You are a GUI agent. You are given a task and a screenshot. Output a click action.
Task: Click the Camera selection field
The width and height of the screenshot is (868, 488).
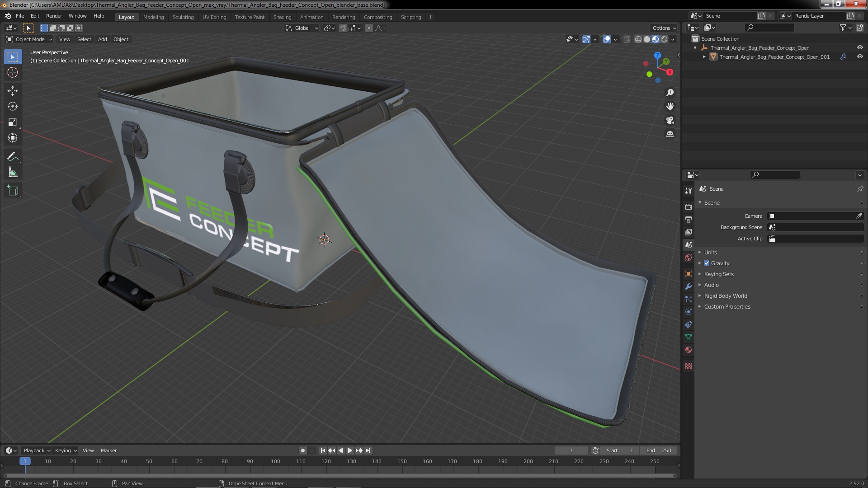click(x=811, y=216)
